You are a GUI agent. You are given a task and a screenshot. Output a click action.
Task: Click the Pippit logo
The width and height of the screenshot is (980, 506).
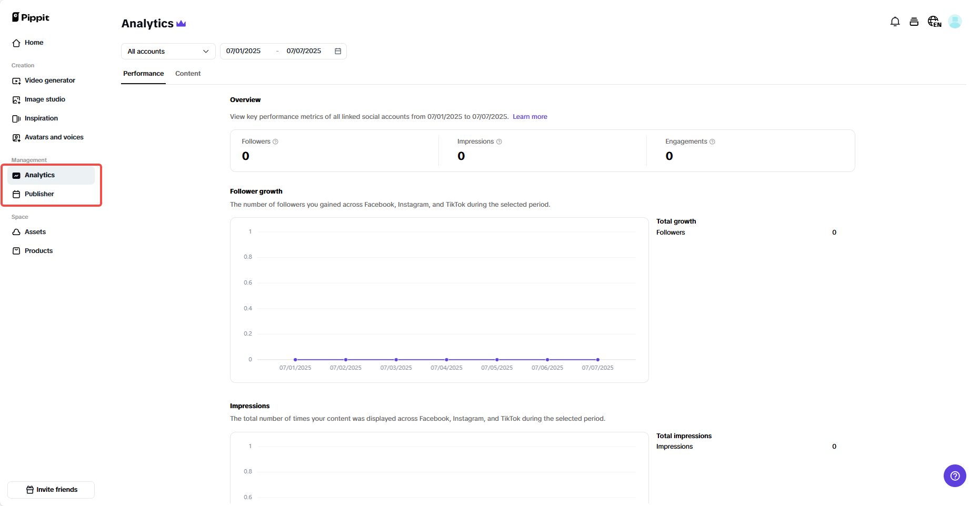(30, 17)
